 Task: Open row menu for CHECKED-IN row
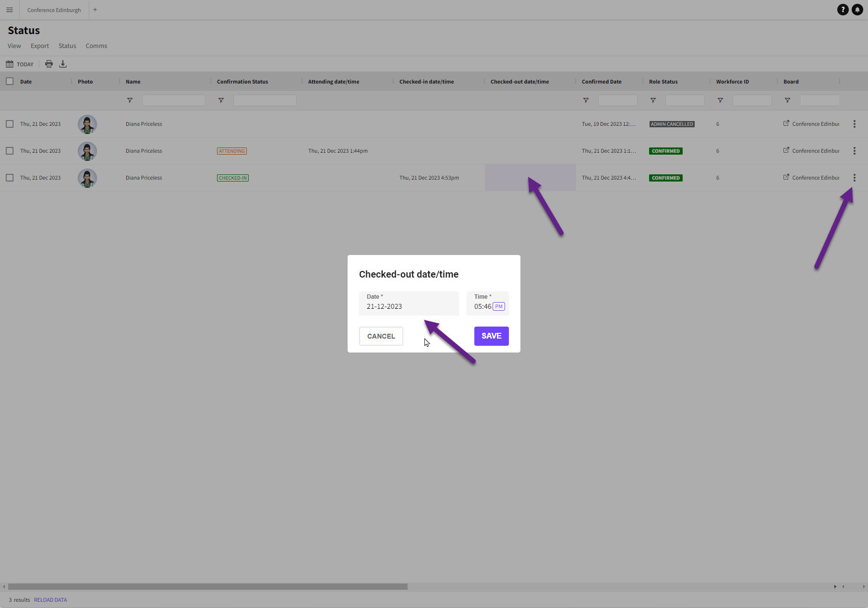[x=855, y=178]
